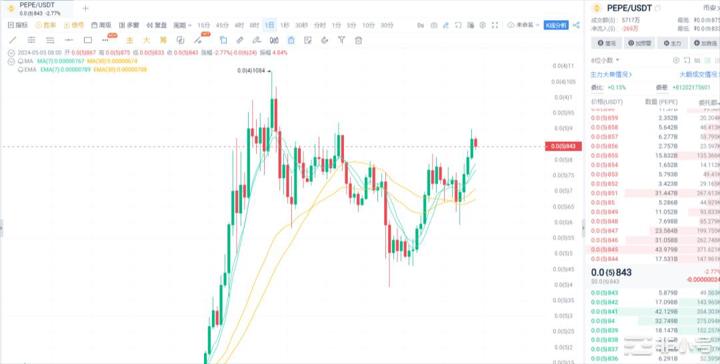Click the 0.0(5)851 sell order row

(x=655, y=193)
